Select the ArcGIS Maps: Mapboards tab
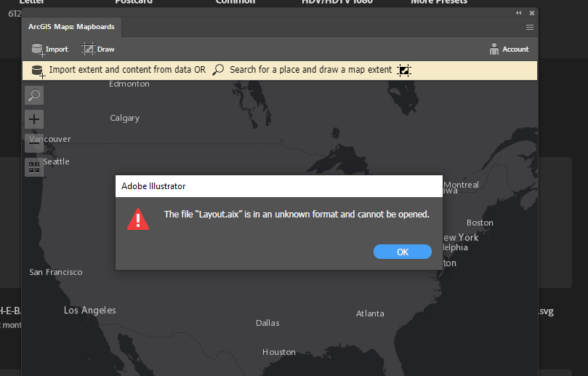 tap(71, 27)
